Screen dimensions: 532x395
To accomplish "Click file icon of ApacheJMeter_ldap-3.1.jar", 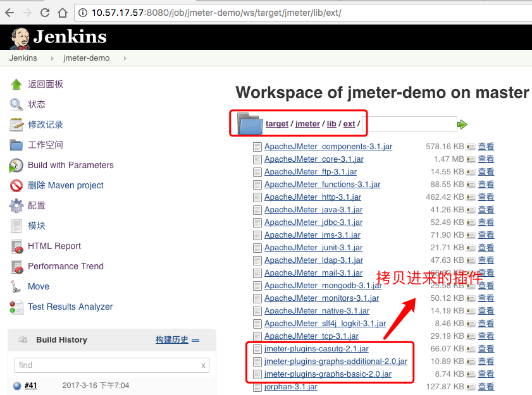I will point(257,261).
